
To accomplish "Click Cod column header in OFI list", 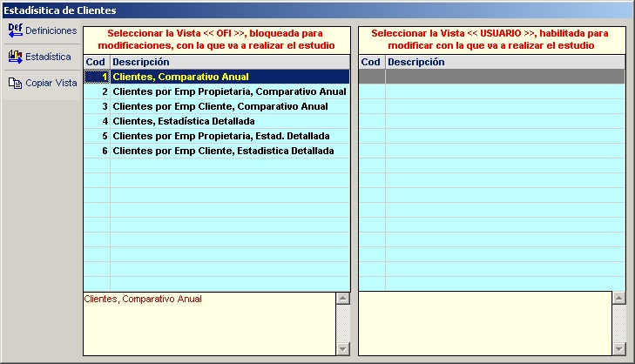I will (96, 62).
